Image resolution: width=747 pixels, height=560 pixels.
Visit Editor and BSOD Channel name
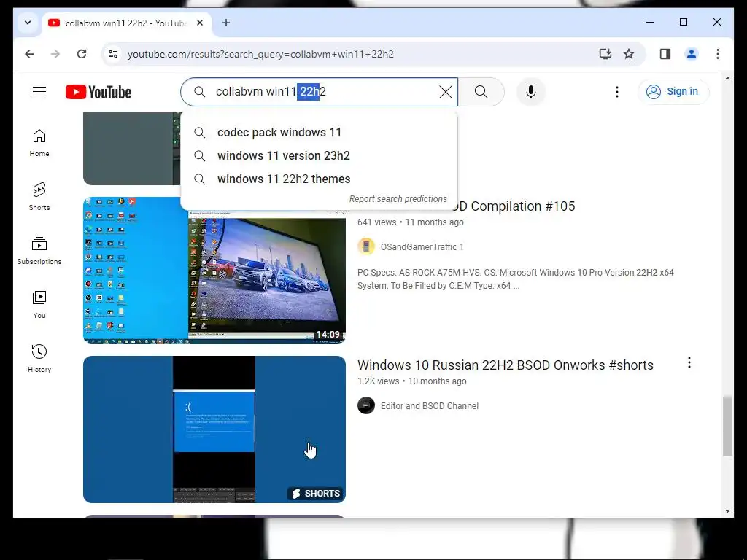click(x=430, y=405)
